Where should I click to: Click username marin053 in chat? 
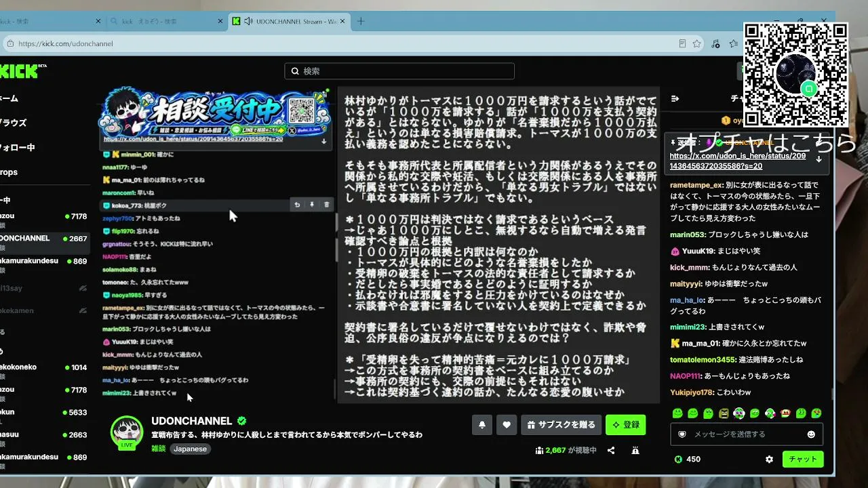688,235
